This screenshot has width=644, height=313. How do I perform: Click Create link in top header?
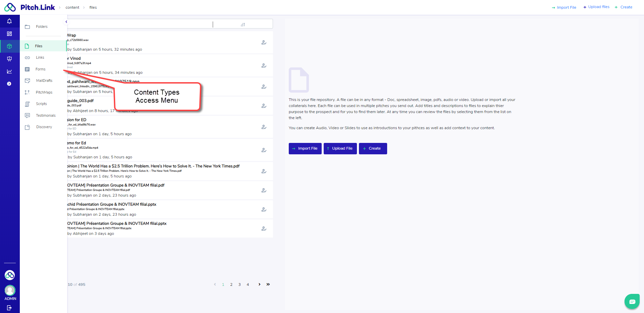click(624, 7)
